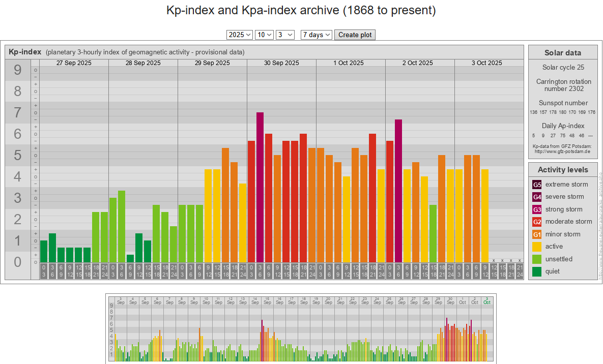Click the sunspot value 180
This screenshot has width=603, height=364.
coord(562,112)
